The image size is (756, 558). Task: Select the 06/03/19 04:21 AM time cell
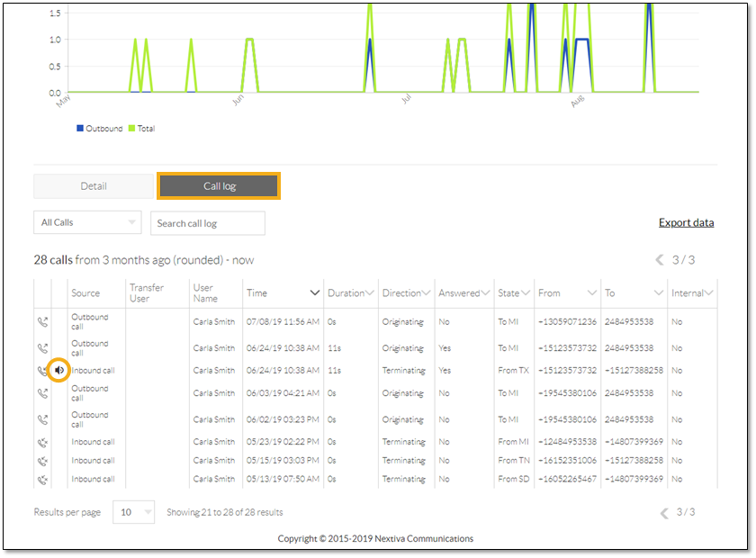tap(283, 393)
